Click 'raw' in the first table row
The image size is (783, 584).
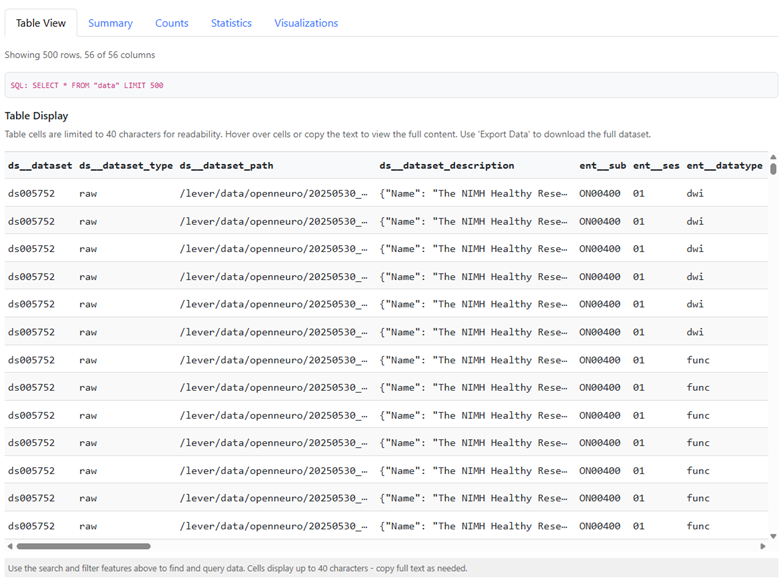click(x=88, y=193)
